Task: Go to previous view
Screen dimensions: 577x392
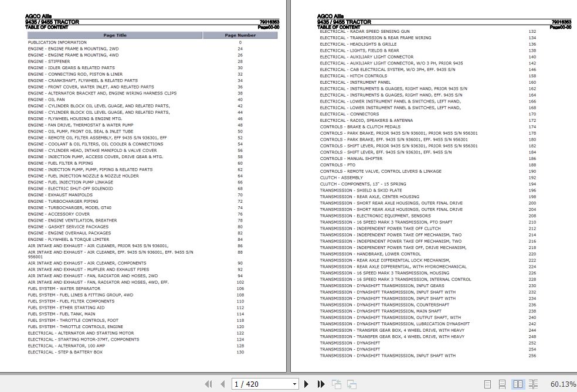Action: click(x=337, y=384)
